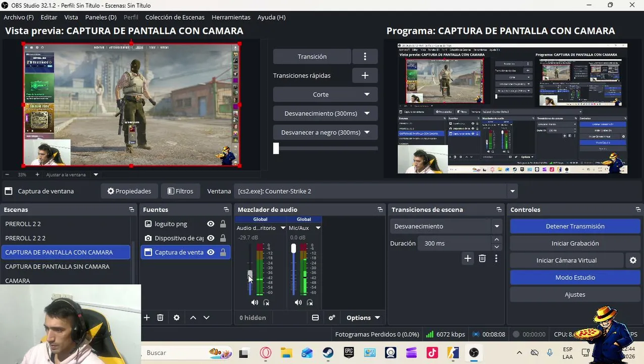The width and height of the screenshot is (644, 364).
Task: Open the Archivo menu
Action: [19, 17]
